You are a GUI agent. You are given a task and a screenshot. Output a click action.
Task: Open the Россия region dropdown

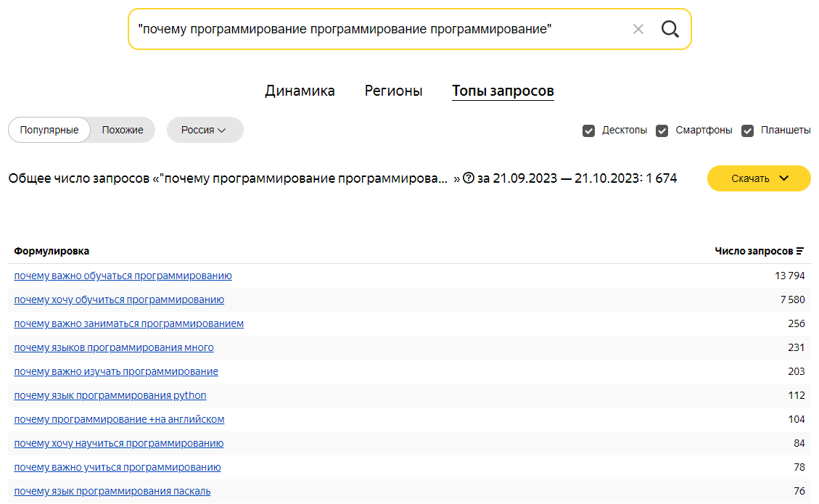tap(205, 130)
